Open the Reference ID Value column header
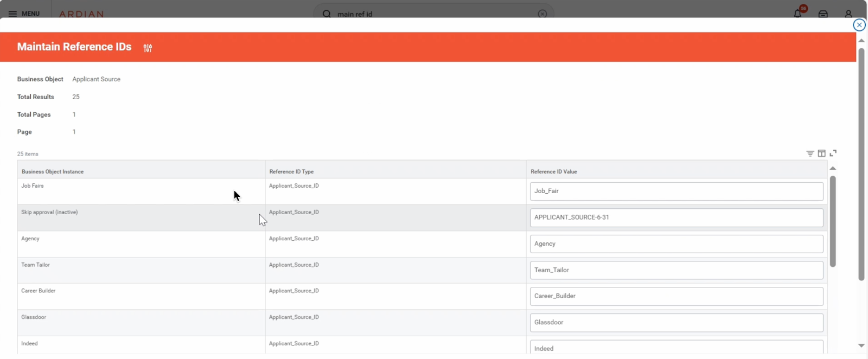868x359 pixels. (553, 171)
